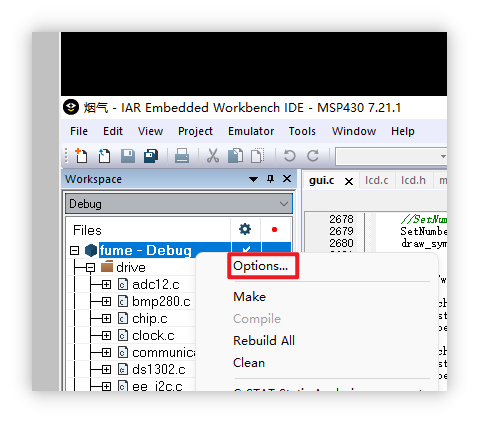Select chip.c file in the tree

pos(150,318)
